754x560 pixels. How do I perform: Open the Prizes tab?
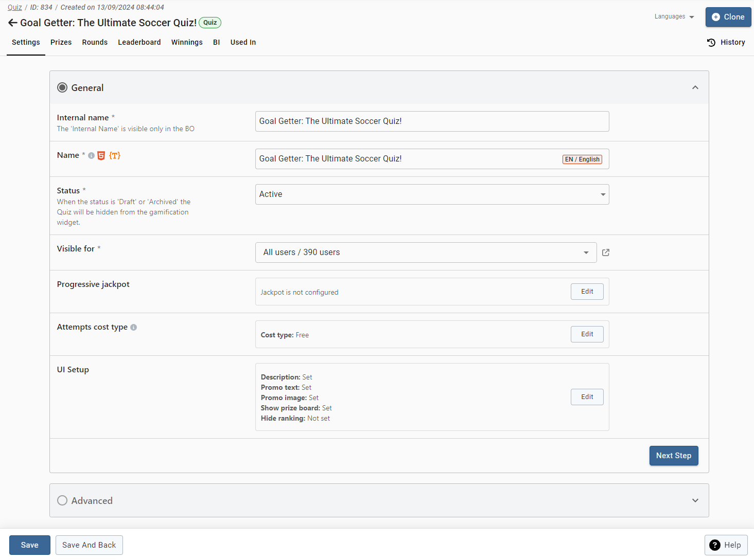pos(61,42)
